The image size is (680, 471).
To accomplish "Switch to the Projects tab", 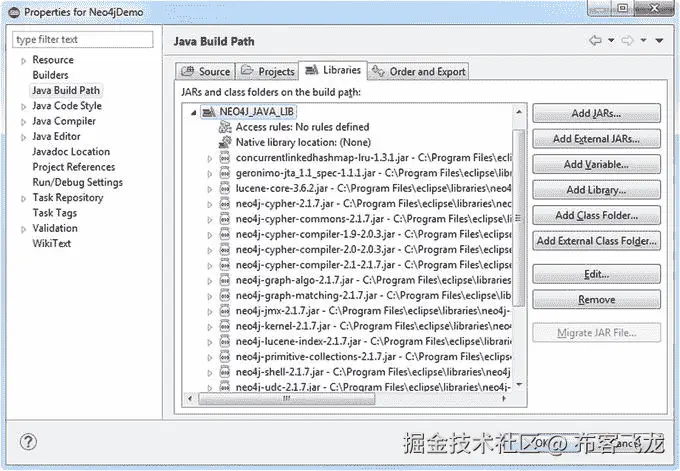I will [x=268, y=71].
